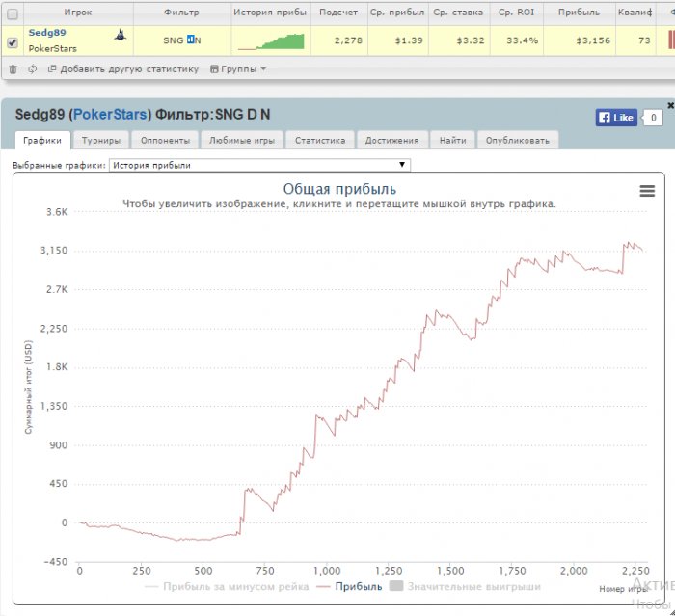This screenshot has width=675, height=616.
Task: Toggle the Прибыль series in chart legend
Action: click(350, 586)
